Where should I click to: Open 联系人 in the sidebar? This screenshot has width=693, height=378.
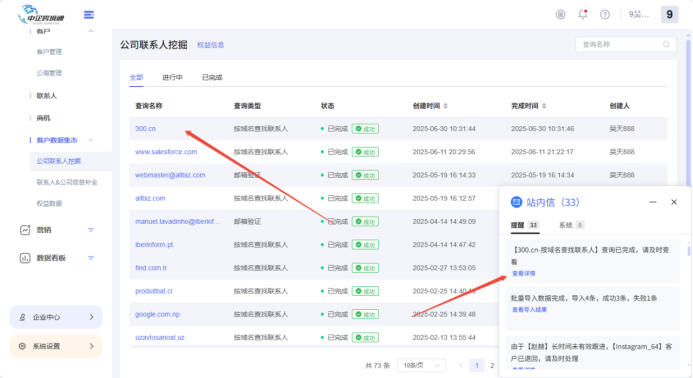coord(46,95)
